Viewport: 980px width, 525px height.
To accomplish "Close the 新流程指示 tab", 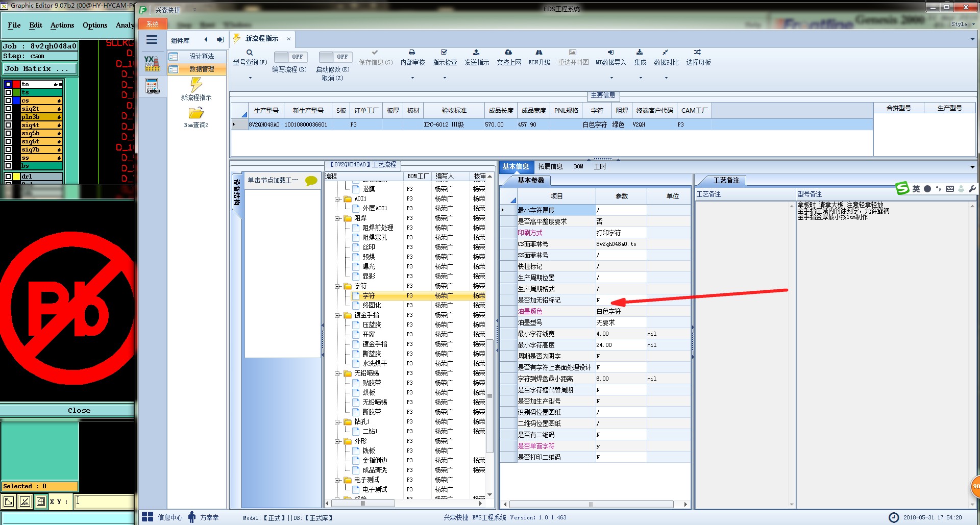I will click(x=288, y=39).
